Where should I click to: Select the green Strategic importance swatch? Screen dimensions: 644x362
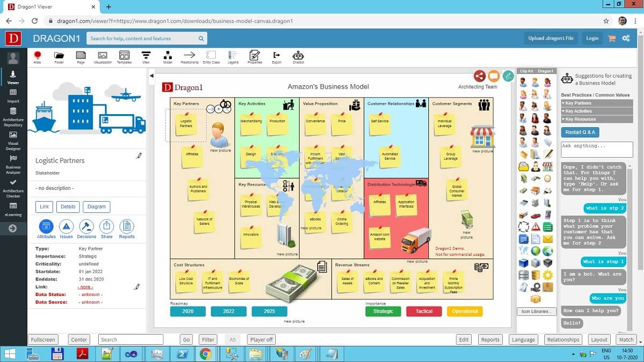[383, 311]
